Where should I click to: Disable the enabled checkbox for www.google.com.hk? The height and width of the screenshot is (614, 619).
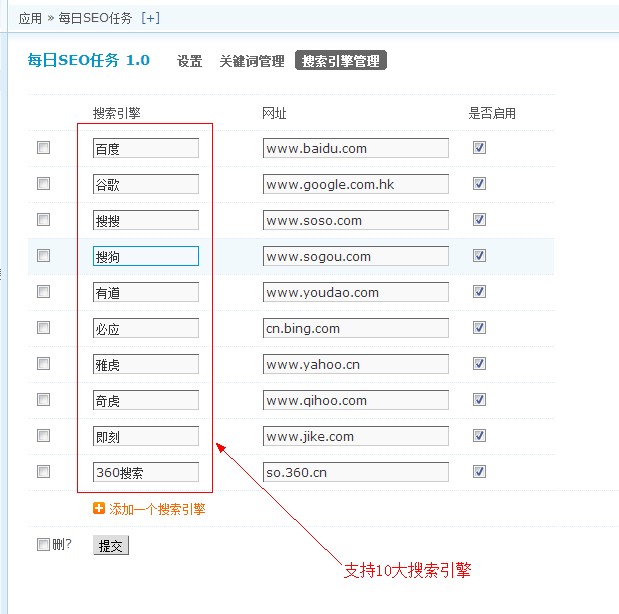coord(479,184)
